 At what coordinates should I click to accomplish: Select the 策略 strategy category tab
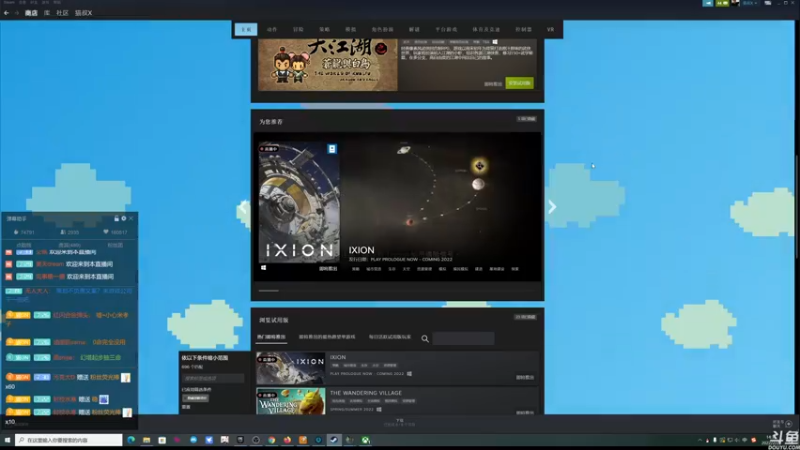(324, 30)
